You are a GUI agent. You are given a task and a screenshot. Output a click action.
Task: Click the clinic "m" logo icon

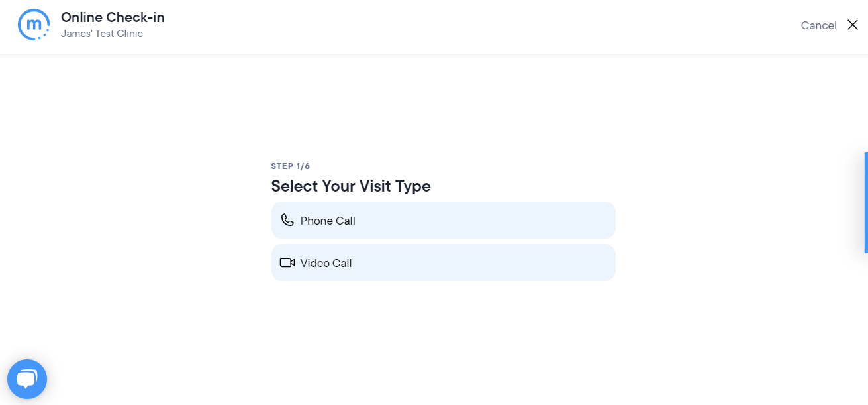tap(33, 25)
